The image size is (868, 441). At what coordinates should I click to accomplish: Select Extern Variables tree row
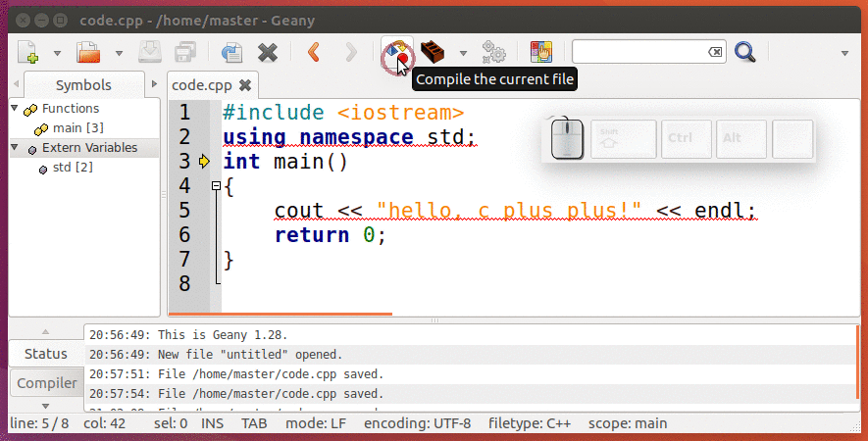84,148
